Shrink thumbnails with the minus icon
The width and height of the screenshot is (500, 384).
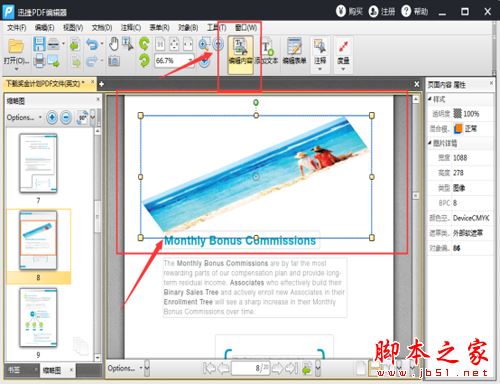[x=66, y=117]
